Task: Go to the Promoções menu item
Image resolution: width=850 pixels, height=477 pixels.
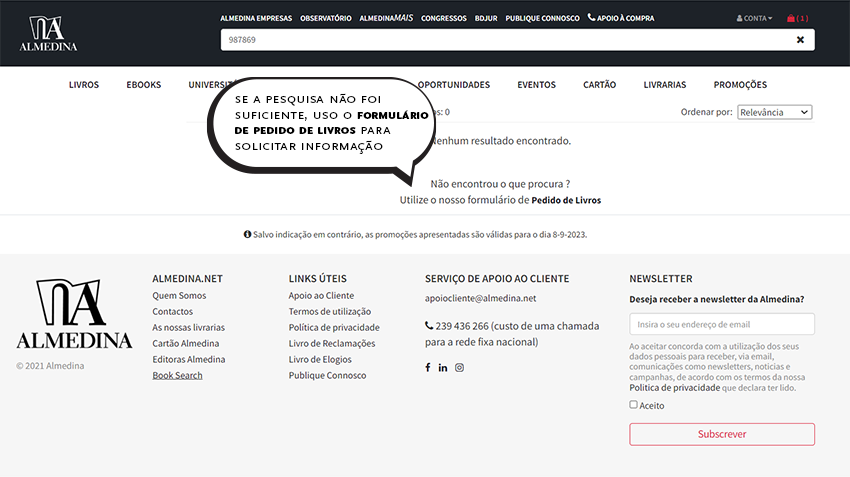Action: [x=740, y=85]
